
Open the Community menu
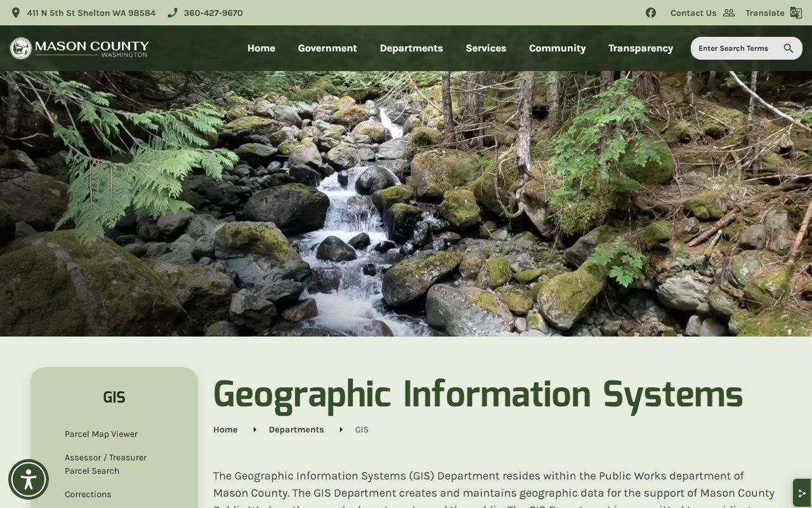(x=558, y=48)
